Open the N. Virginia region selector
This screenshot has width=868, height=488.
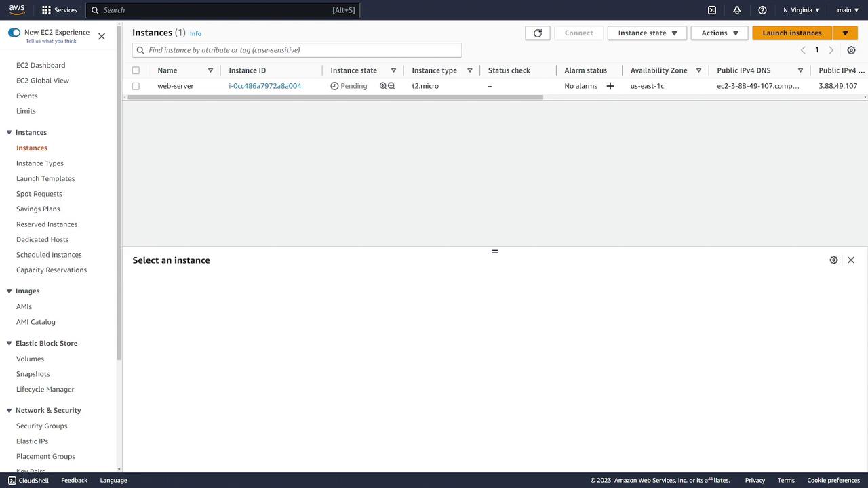802,10
